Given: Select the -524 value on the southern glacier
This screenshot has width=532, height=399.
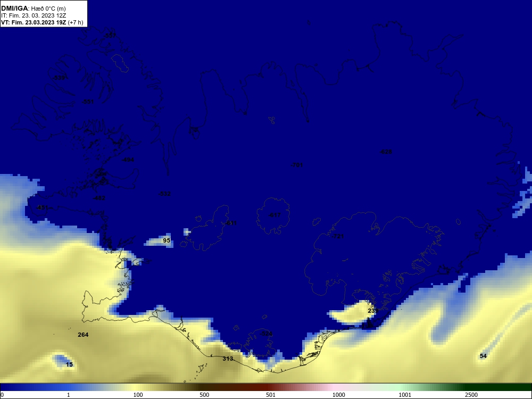Looking at the screenshot, I should coord(267,334).
